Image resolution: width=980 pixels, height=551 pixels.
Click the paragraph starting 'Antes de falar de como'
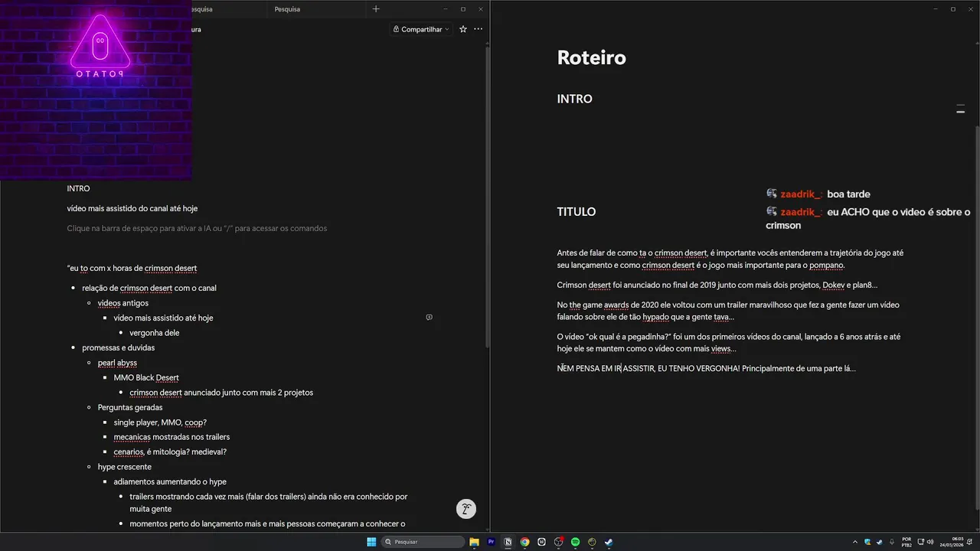[x=730, y=259]
